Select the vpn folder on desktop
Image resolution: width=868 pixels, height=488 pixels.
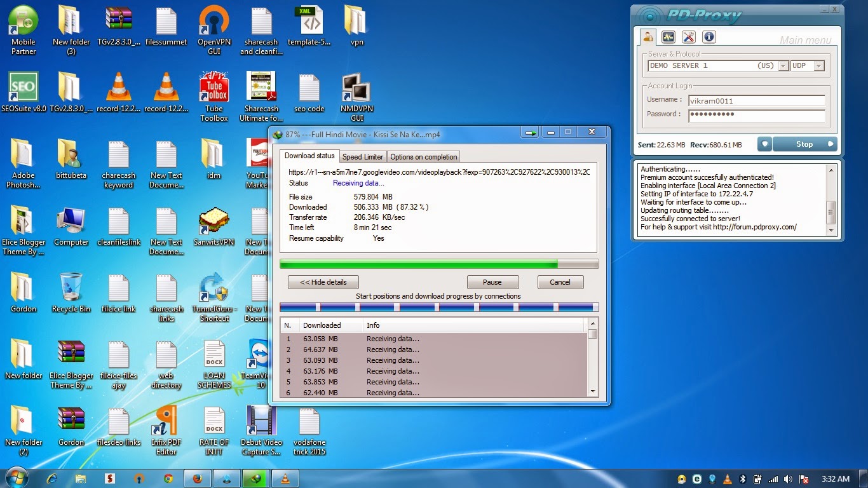click(x=357, y=25)
